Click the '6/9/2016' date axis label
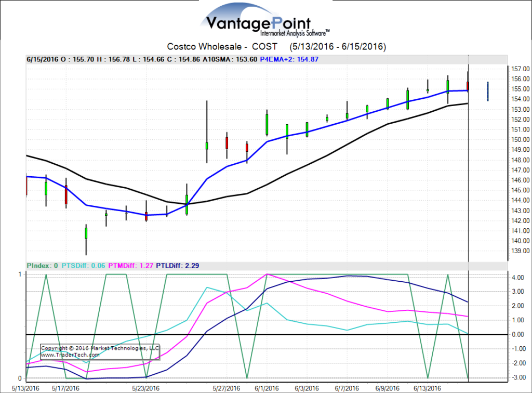This screenshot has height=393, width=532. (x=388, y=388)
